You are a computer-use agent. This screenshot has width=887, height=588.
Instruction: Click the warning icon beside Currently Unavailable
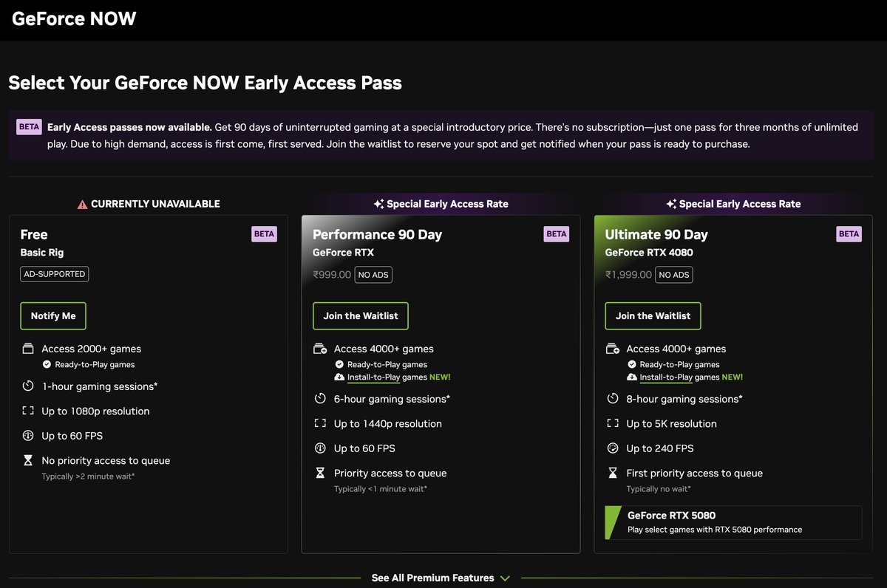(x=82, y=204)
